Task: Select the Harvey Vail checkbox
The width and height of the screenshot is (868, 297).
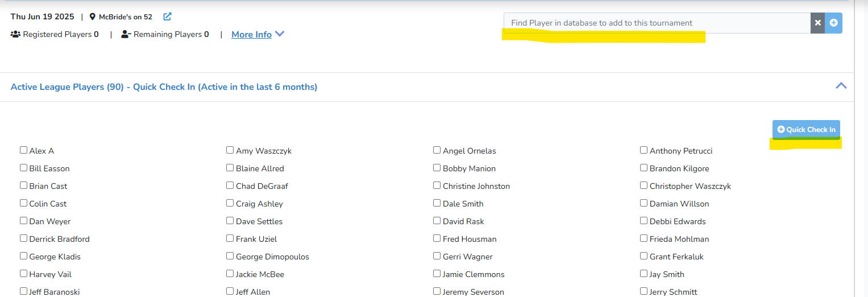Action: 23,274
